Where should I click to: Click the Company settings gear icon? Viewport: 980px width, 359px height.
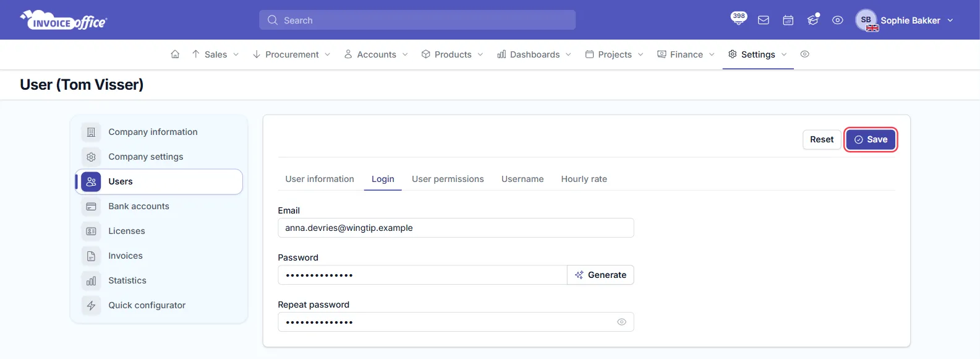point(91,157)
